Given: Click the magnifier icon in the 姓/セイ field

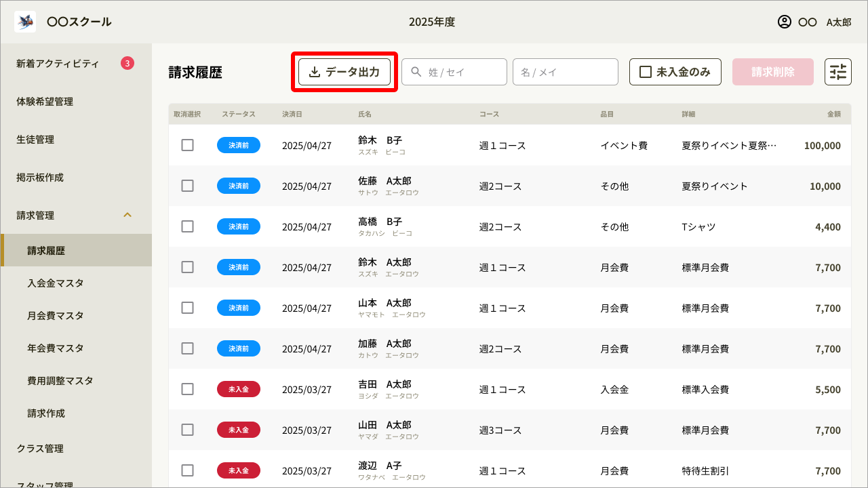Looking at the screenshot, I should point(416,71).
